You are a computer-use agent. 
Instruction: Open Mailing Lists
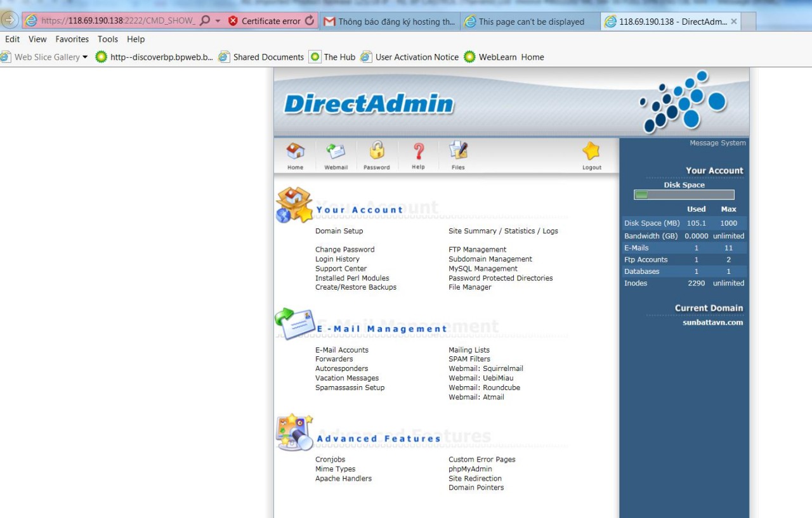pos(469,350)
